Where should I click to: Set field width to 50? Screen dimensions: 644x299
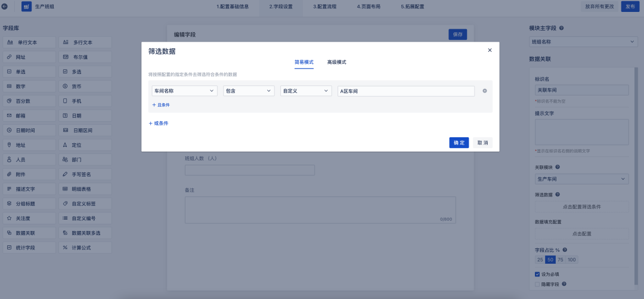[x=550, y=260]
